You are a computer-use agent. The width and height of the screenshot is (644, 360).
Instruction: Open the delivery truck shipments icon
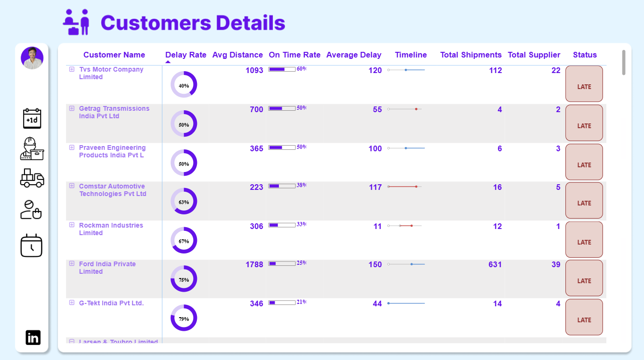pos(32,178)
